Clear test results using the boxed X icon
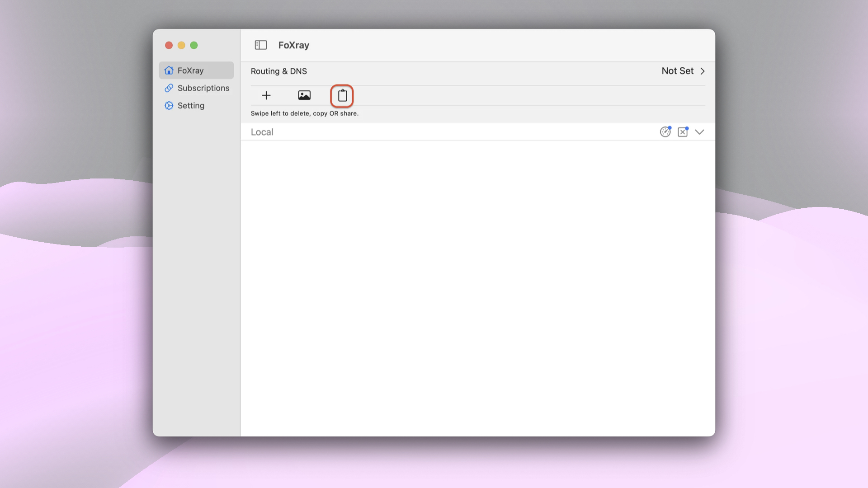The width and height of the screenshot is (868, 488). 682,131
